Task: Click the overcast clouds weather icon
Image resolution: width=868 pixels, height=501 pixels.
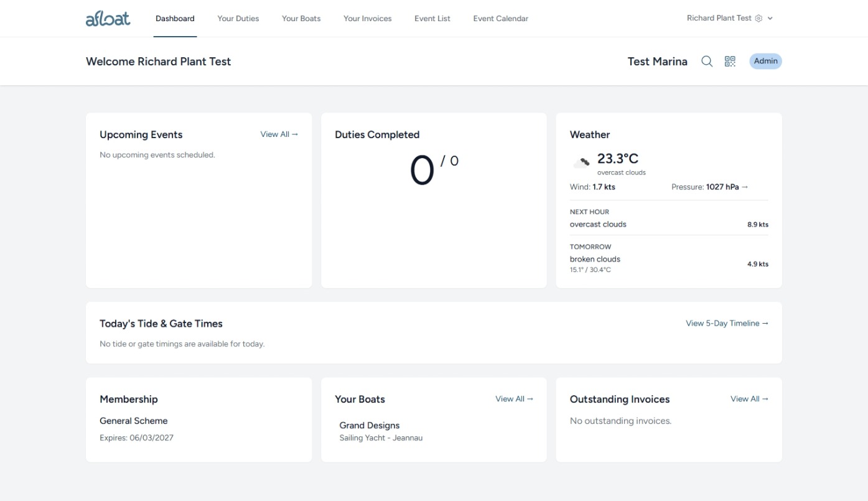Action: [x=581, y=163]
